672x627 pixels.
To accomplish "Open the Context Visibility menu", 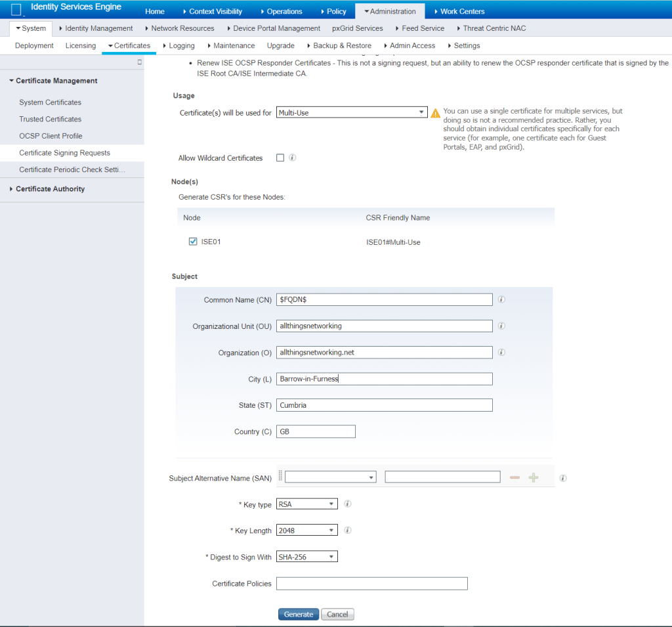I will [x=213, y=11].
